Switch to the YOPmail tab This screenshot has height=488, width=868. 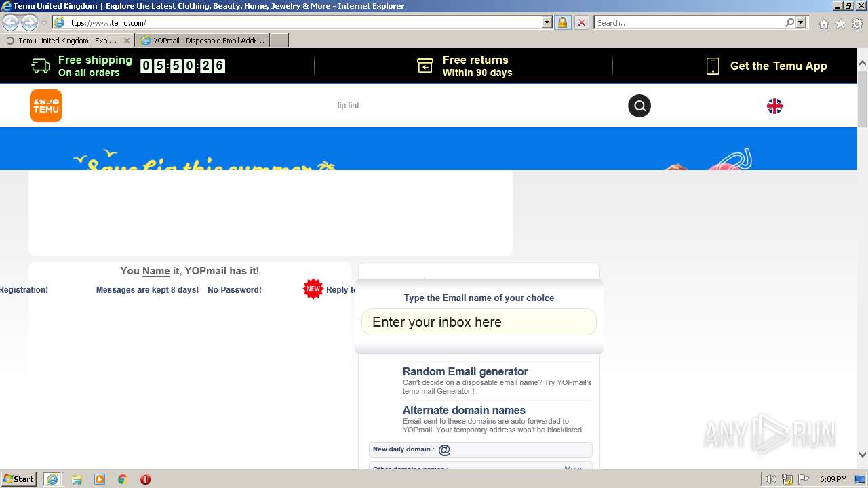[202, 41]
